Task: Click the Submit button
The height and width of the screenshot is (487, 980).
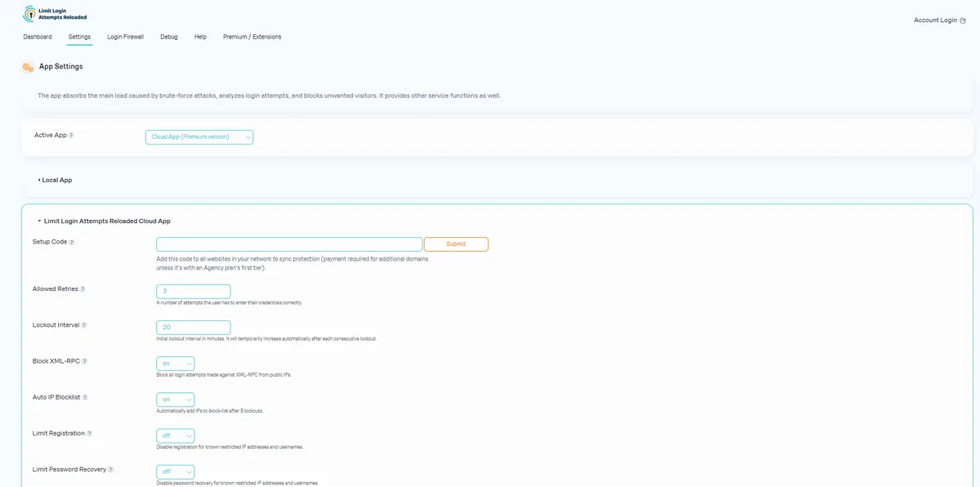Action: click(x=457, y=244)
